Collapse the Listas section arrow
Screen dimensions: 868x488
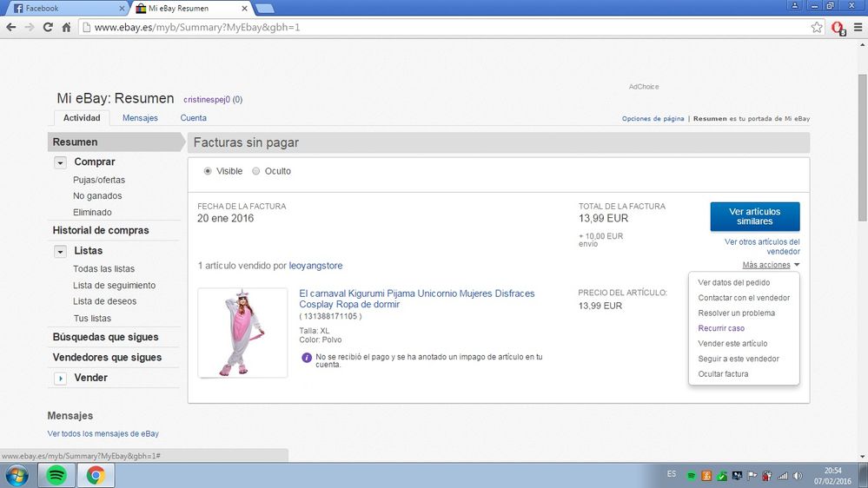tap(60, 252)
